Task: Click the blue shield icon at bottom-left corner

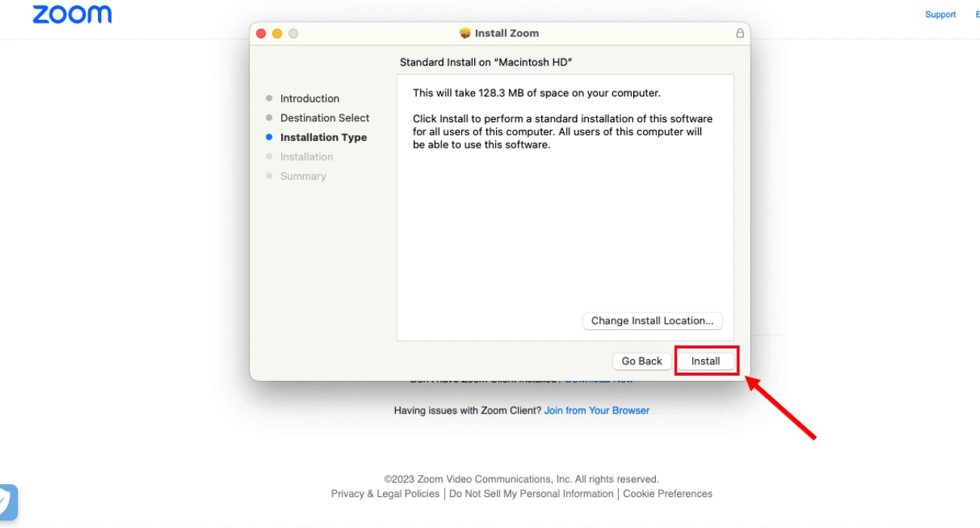Action: [7, 501]
